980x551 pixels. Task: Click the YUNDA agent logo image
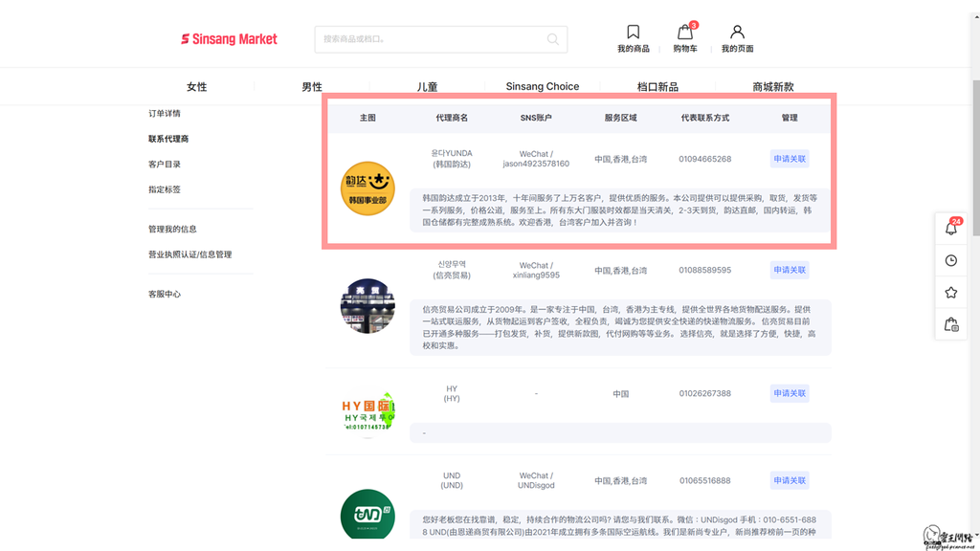point(367,188)
